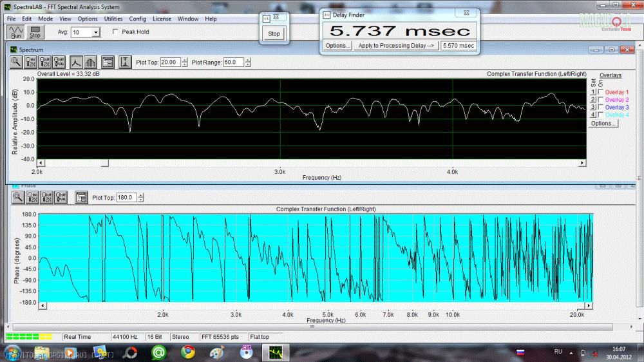
Task: Open the media player taskbar icon
Action: (x=70, y=352)
